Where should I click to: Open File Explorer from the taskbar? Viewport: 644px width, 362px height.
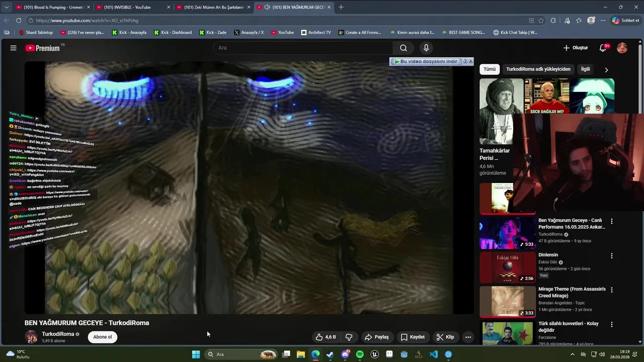301,354
